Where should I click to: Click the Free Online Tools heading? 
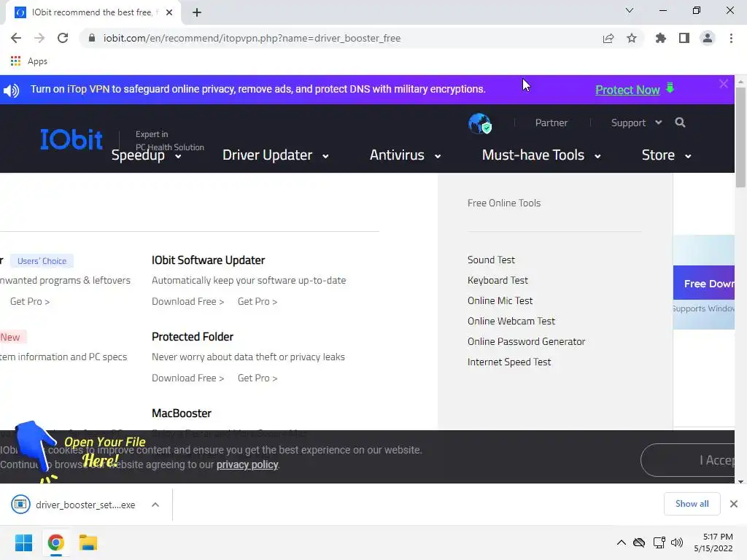504,203
